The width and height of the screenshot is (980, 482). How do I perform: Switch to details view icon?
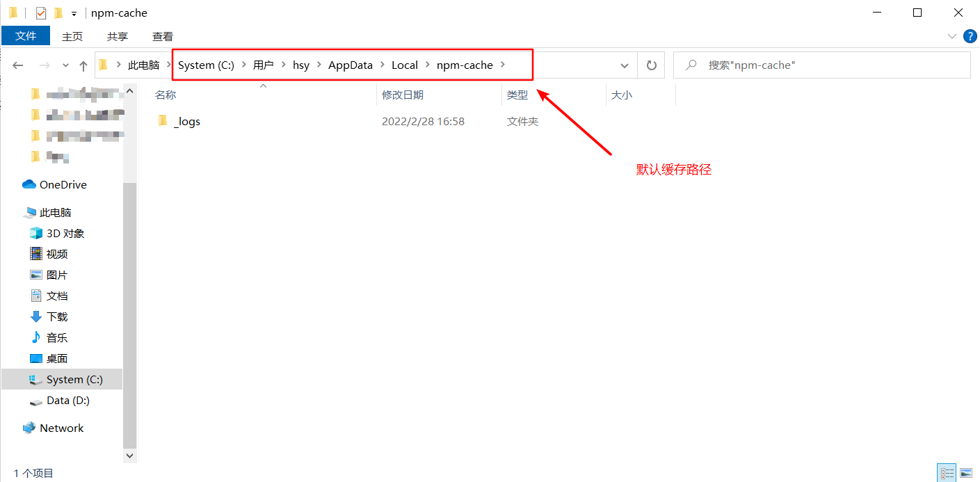[947, 473]
